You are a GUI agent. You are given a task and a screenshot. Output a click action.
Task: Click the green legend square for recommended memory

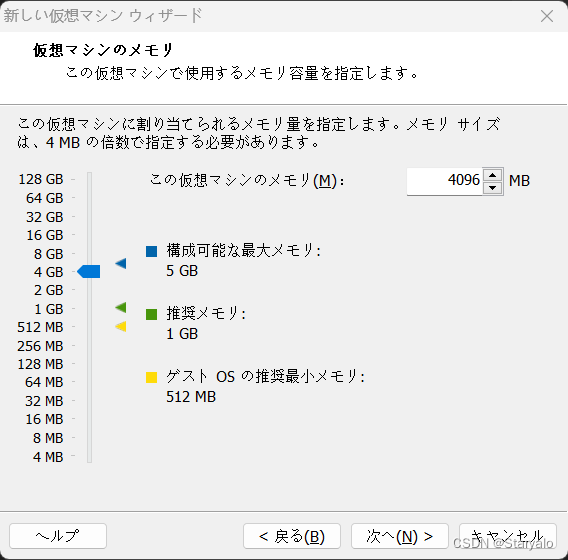[151, 314]
